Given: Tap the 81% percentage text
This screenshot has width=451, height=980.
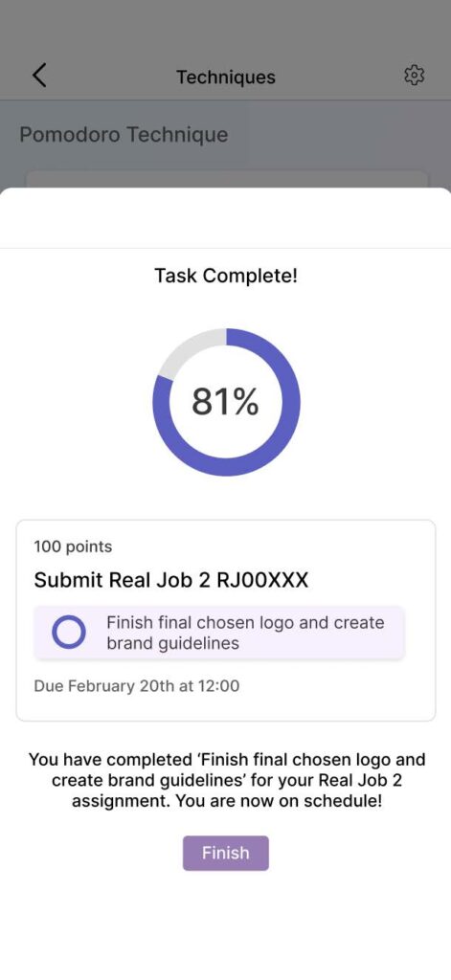Looking at the screenshot, I should [225, 402].
